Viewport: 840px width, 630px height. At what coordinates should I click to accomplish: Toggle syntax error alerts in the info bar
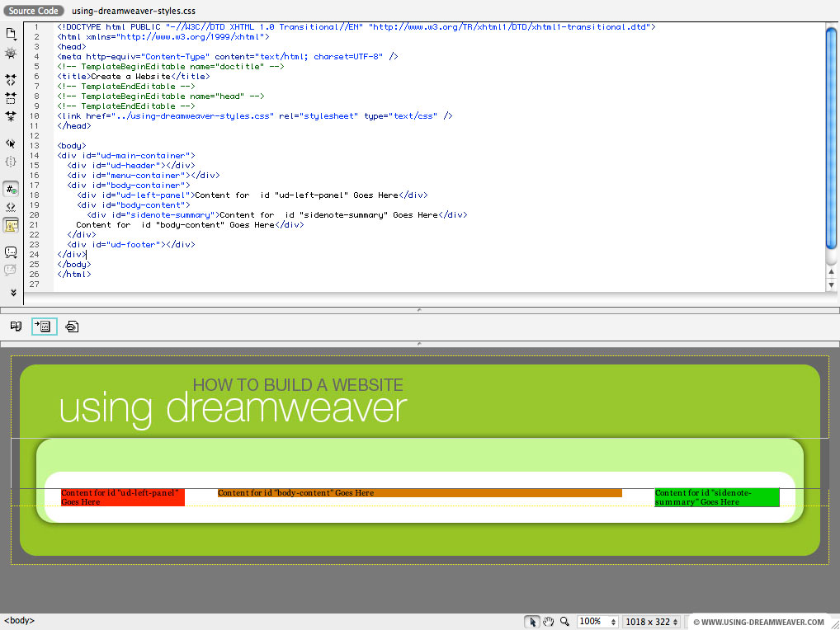coord(11,225)
